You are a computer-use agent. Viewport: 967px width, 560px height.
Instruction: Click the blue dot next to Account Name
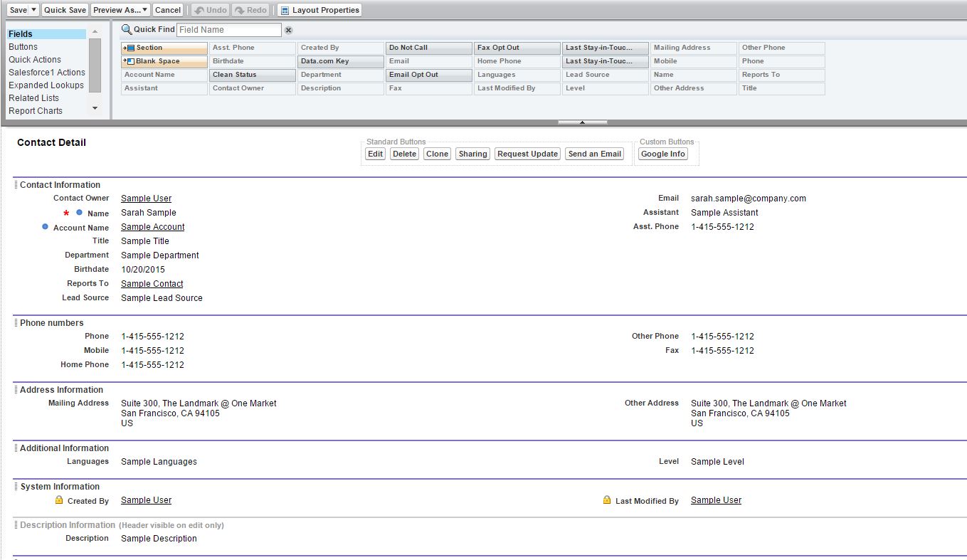[46, 227]
